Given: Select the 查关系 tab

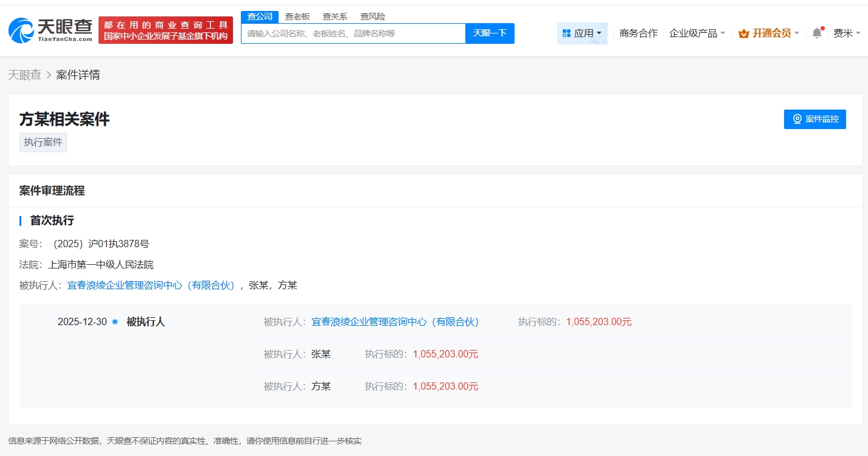Looking at the screenshot, I should tap(335, 16).
